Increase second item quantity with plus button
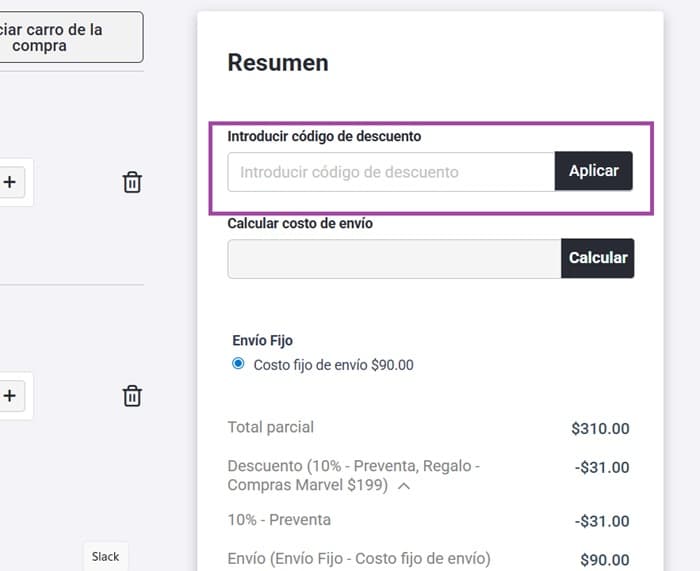This screenshot has height=571, width=700. click(x=11, y=396)
